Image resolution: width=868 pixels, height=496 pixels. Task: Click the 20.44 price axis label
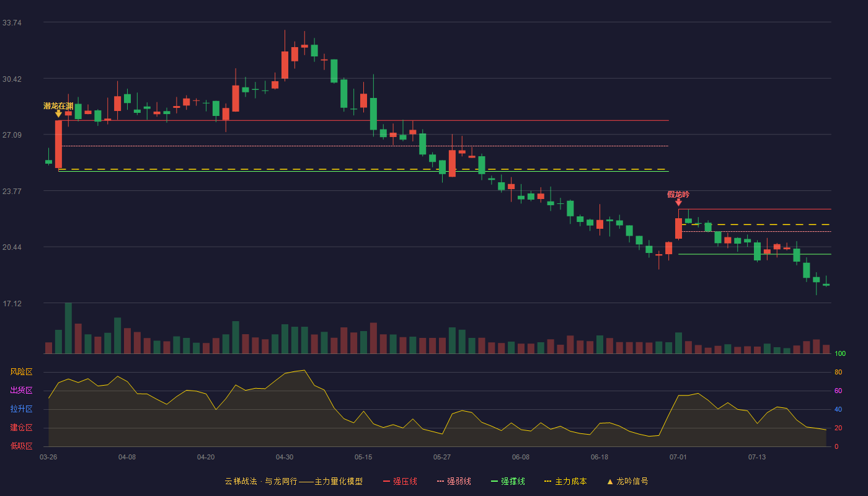(12, 247)
